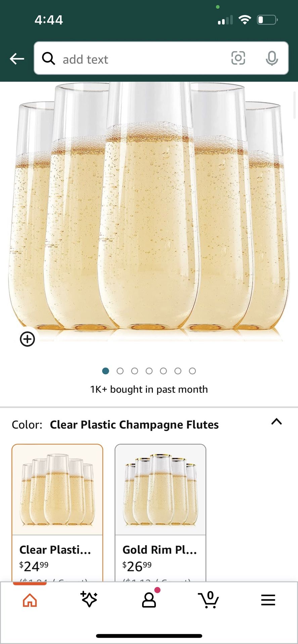Tap the main champagne flutes image
This screenshot has width=298, height=644.
click(x=149, y=211)
